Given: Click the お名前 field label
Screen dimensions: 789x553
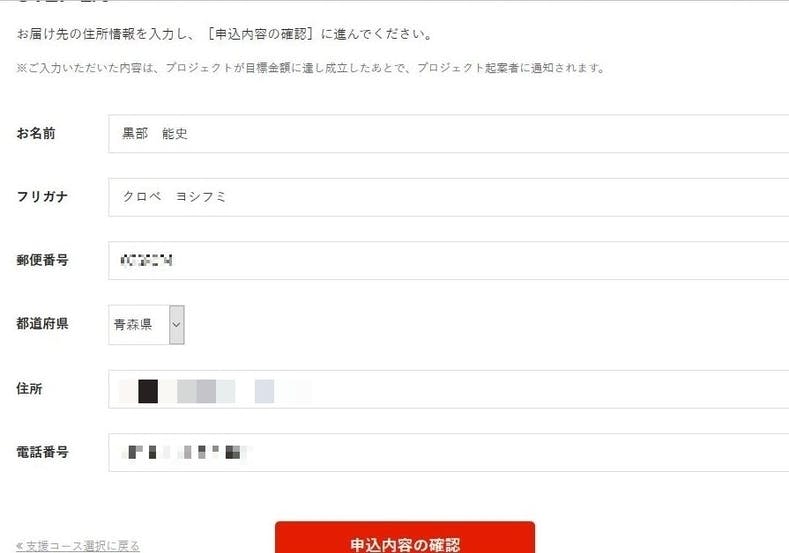Looking at the screenshot, I should pos(36,133).
